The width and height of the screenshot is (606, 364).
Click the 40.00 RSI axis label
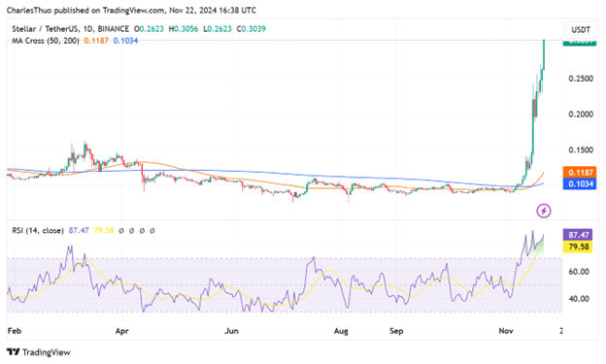pos(579,299)
